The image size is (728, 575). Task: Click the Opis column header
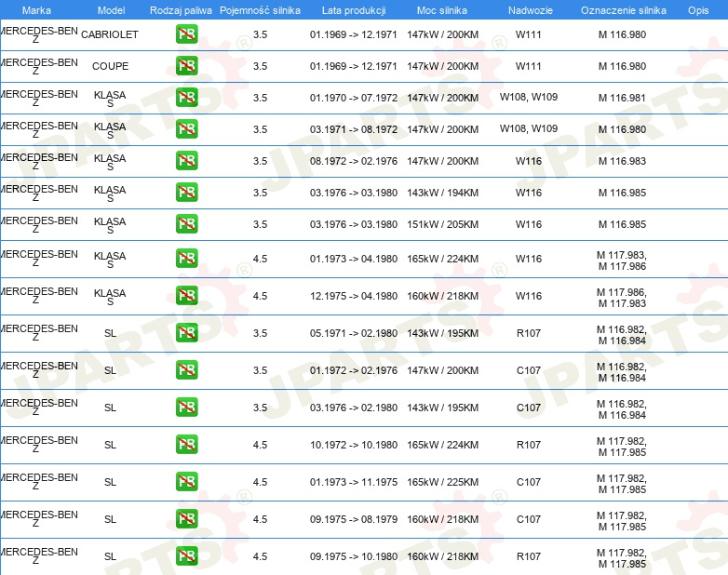tap(698, 10)
